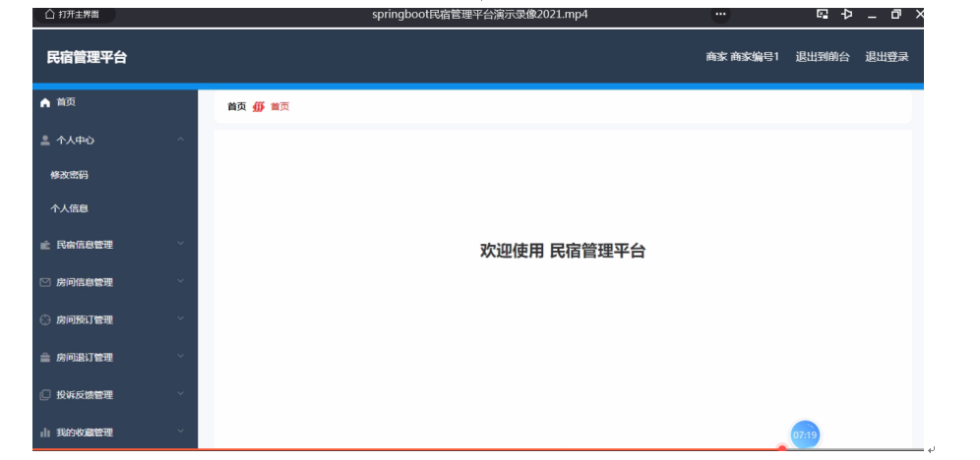Click the circular icon beside 房间预订管理
Viewport: 980px width, 460px height.
pyautogui.click(x=45, y=320)
